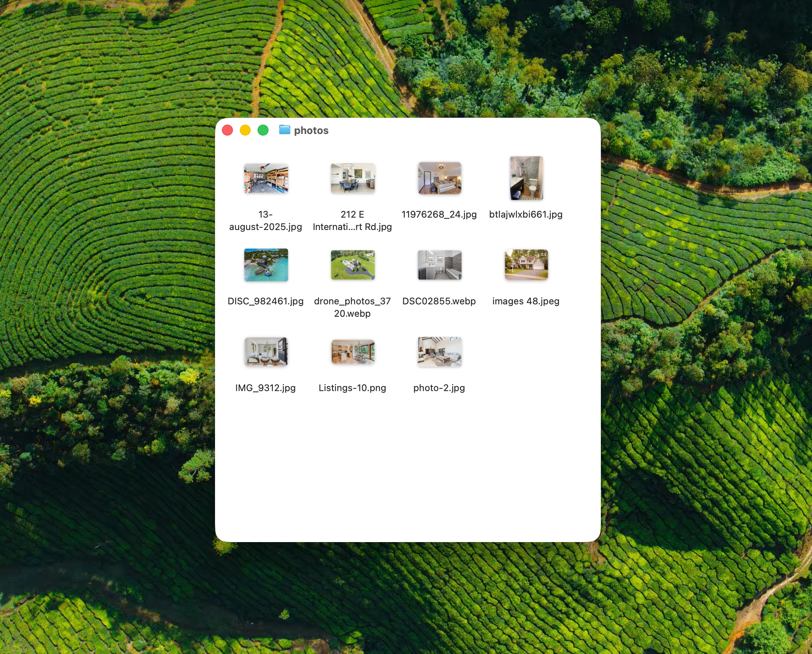The image size is (812, 654).
Task: Select the 11976268_24.jpg bedroom thumbnail
Action: click(x=440, y=179)
